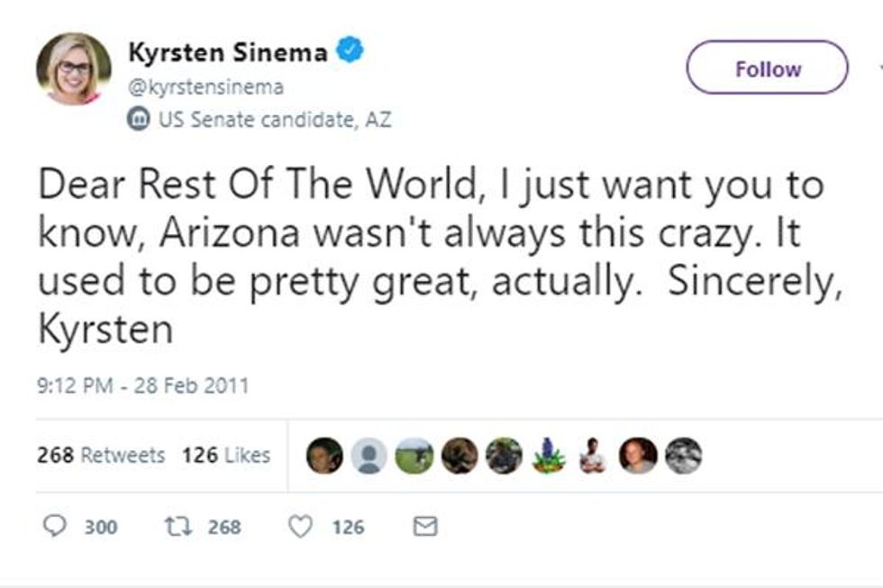Click the first liker avatar in the row
883x588 pixels.
tap(324, 456)
